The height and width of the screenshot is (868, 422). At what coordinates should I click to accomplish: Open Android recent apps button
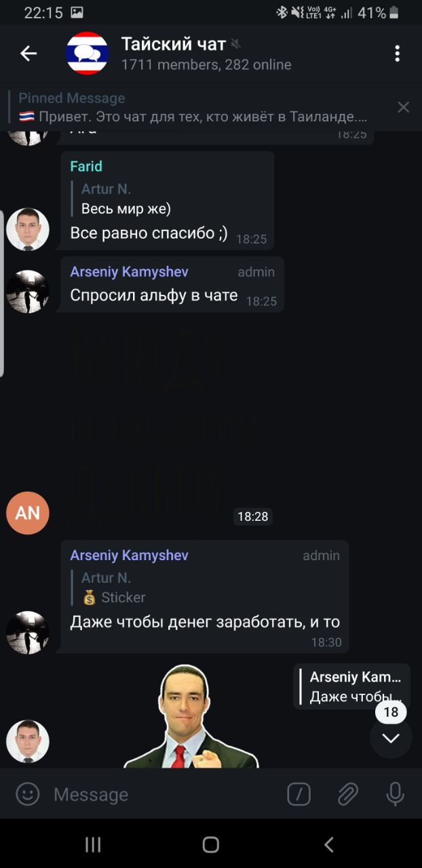(93, 844)
